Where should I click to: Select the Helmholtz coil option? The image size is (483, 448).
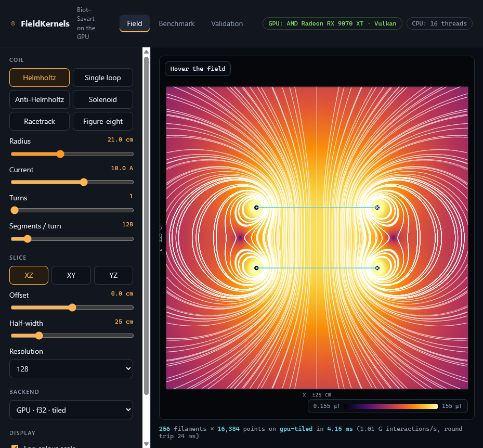pyautogui.click(x=40, y=78)
